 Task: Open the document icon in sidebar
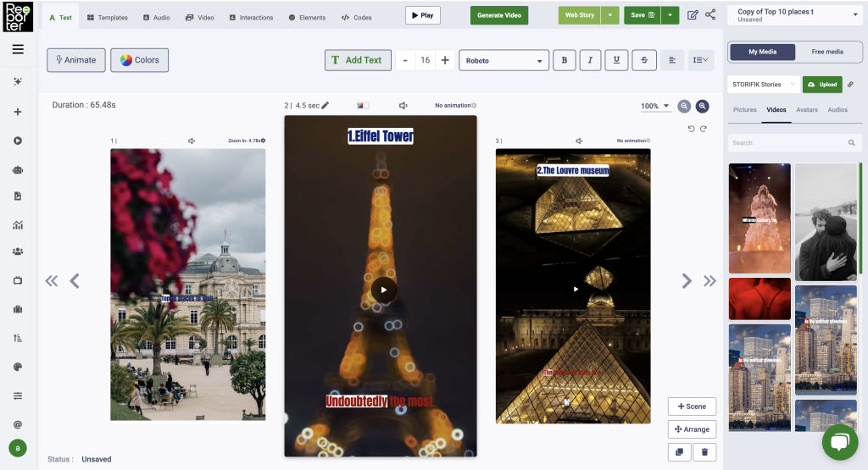tap(18, 196)
